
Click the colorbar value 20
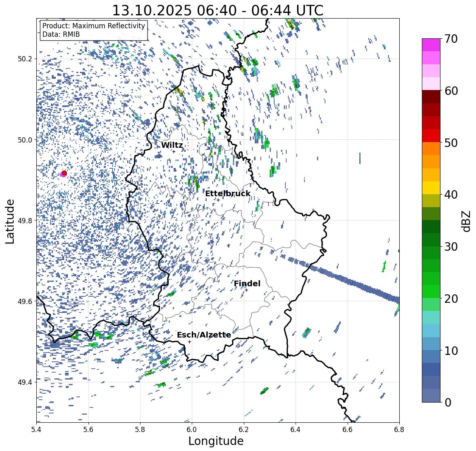click(x=451, y=299)
